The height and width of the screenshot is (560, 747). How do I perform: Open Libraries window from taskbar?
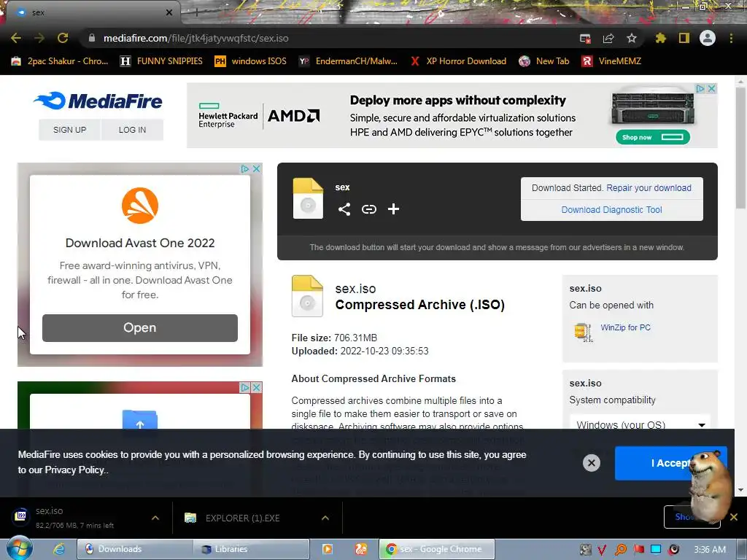point(251,549)
